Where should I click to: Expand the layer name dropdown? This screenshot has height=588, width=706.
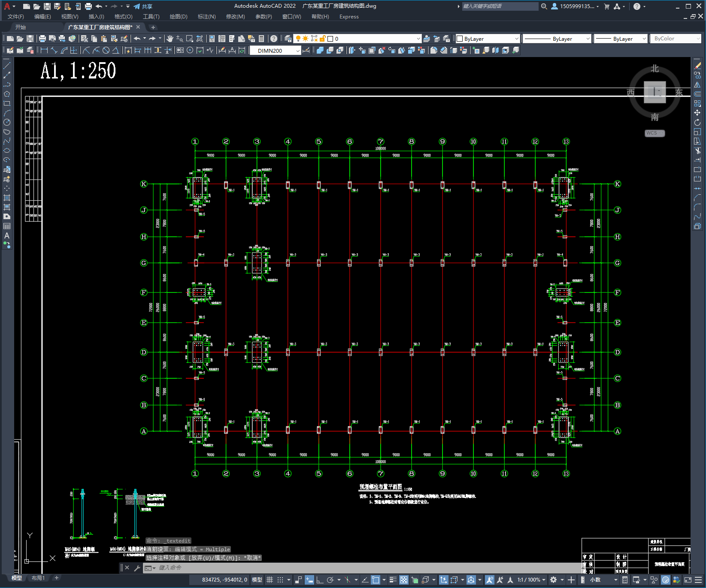coord(418,39)
